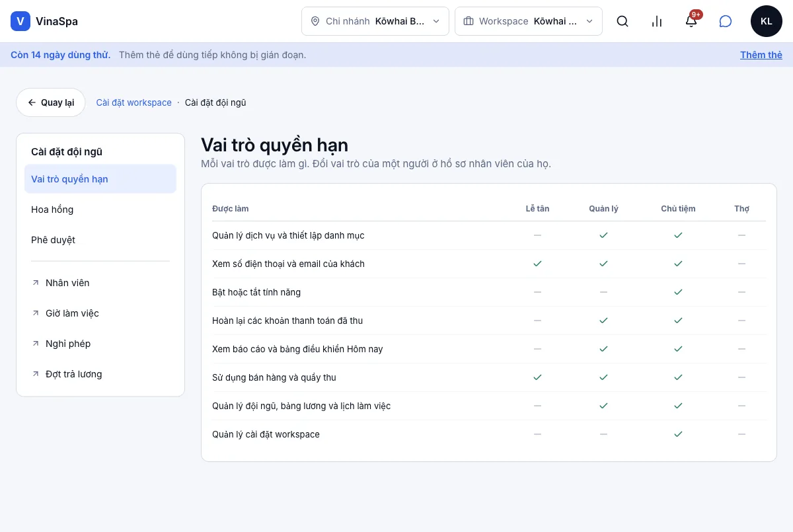Open the bar chart reports icon
793x532 pixels.
[657, 21]
